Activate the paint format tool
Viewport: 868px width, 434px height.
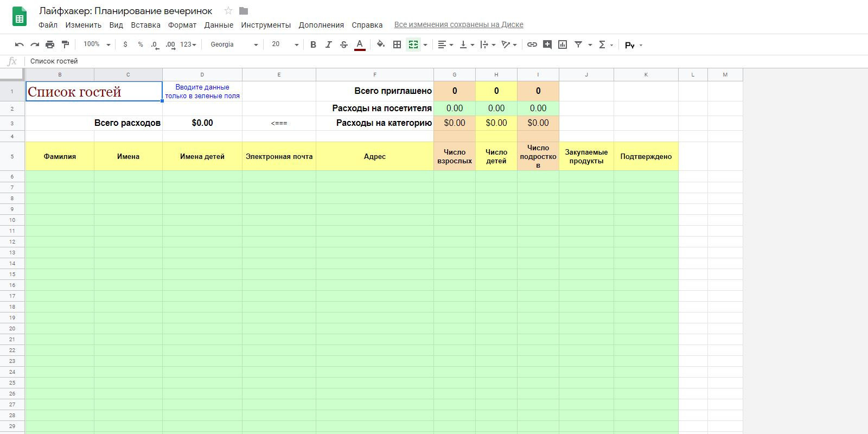tap(65, 44)
